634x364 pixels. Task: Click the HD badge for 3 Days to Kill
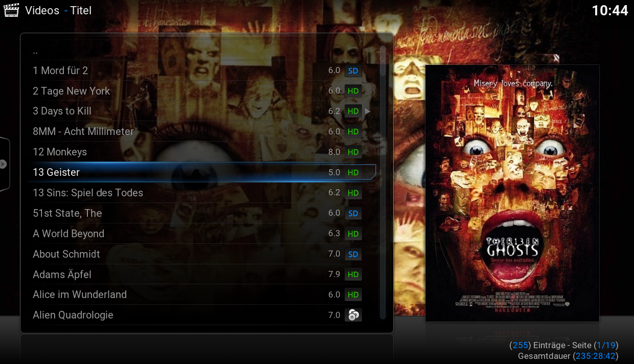coord(353,111)
